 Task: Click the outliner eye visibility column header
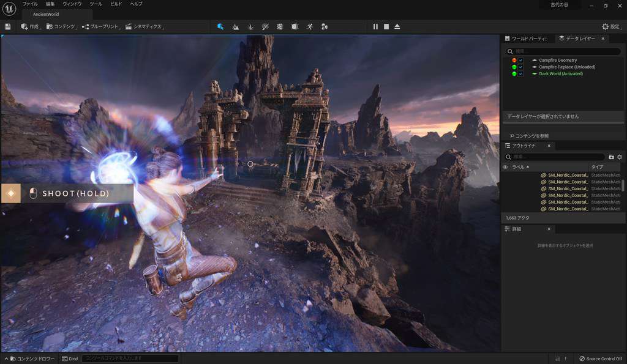click(505, 167)
